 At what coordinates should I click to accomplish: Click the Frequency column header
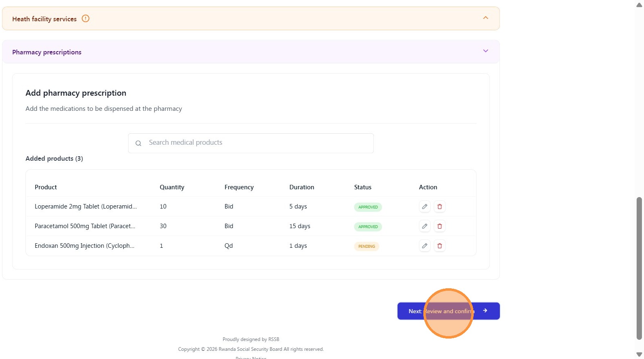[239, 187]
